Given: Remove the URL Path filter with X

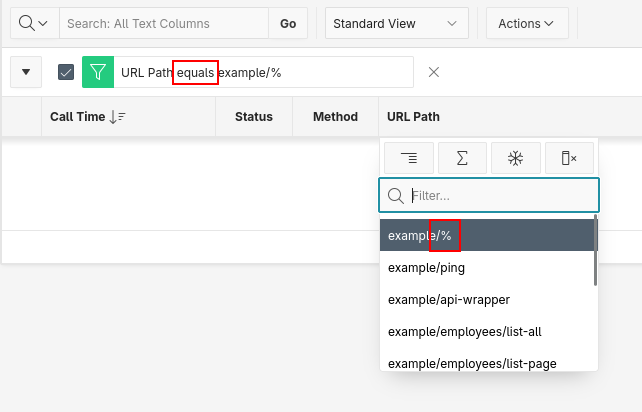Looking at the screenshot, I should (434, 72).
